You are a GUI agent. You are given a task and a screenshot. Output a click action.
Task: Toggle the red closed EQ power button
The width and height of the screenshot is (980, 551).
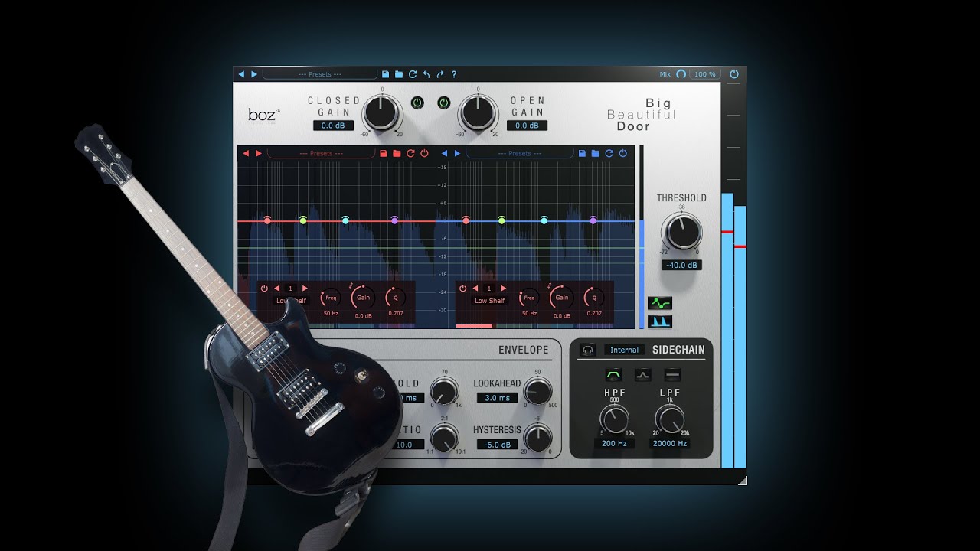424,153
